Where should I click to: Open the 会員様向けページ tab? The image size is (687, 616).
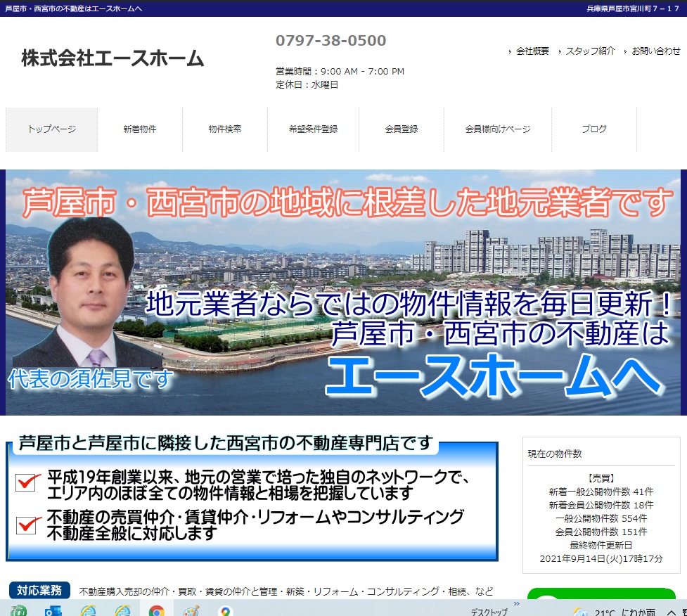coord(498,129)
